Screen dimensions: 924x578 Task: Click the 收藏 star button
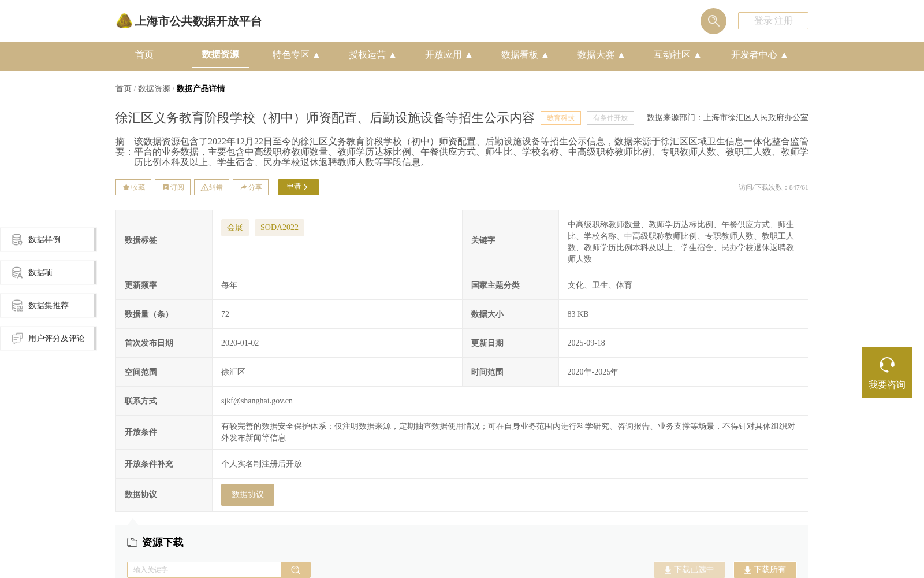click(133, 187)
